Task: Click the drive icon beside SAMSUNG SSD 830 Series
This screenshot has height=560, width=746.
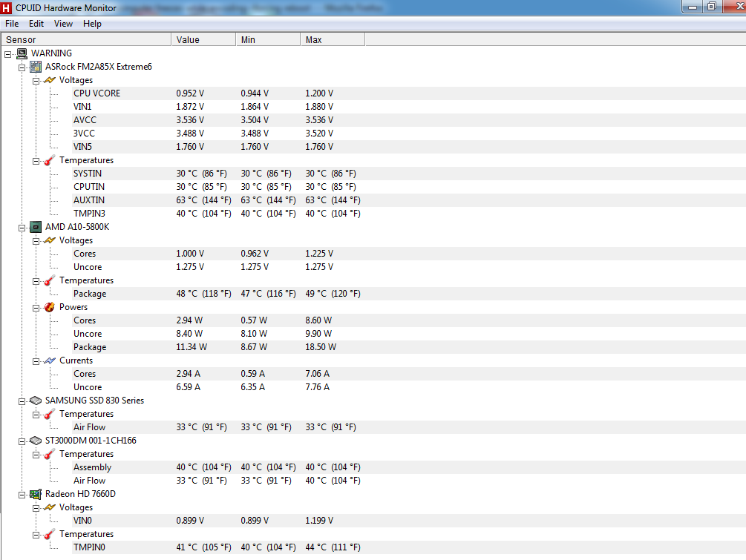Action: coord(36,401)
